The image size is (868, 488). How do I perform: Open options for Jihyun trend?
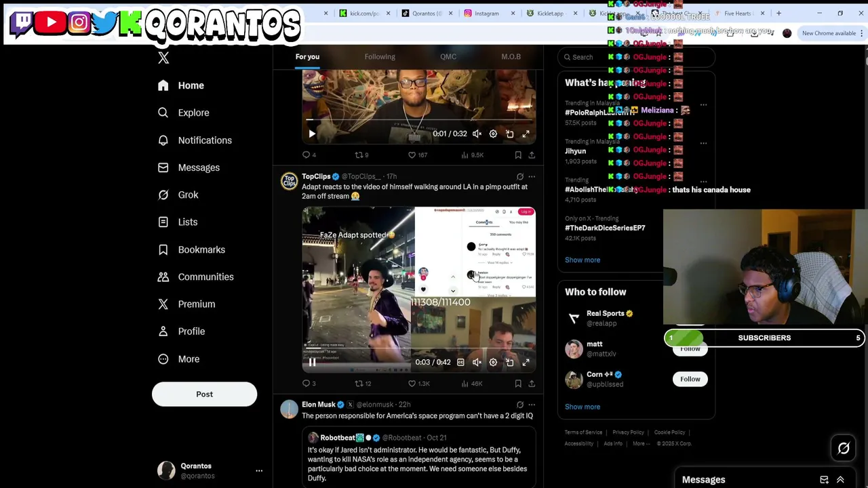703,143
